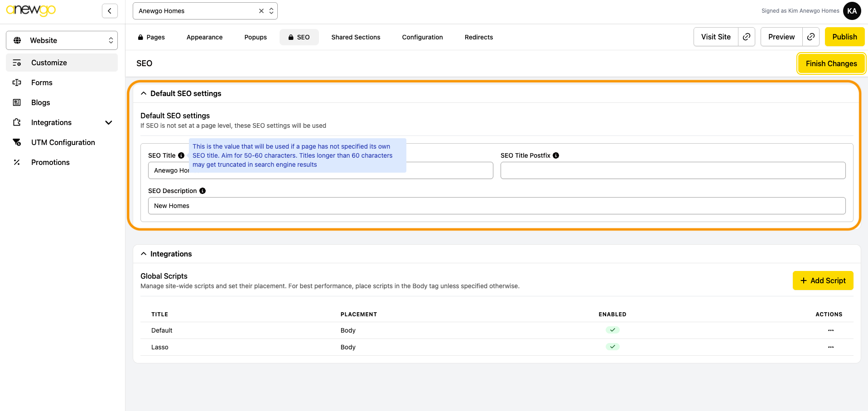The width and height of the screenshot is (868, 411).
Task: Expand the Integrations sidebar menu
Action: point(108,122)
